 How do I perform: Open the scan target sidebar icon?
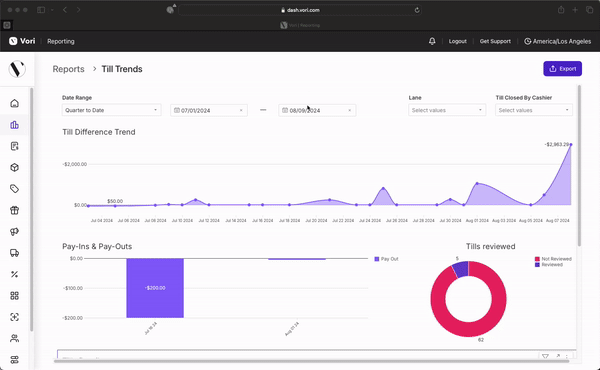(15, 317)
